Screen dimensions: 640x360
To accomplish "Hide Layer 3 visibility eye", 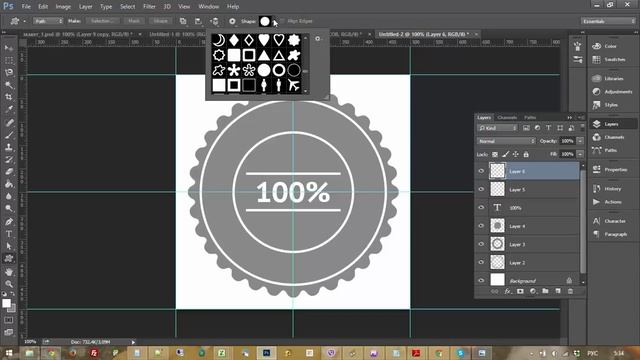I will pos(481,244).
